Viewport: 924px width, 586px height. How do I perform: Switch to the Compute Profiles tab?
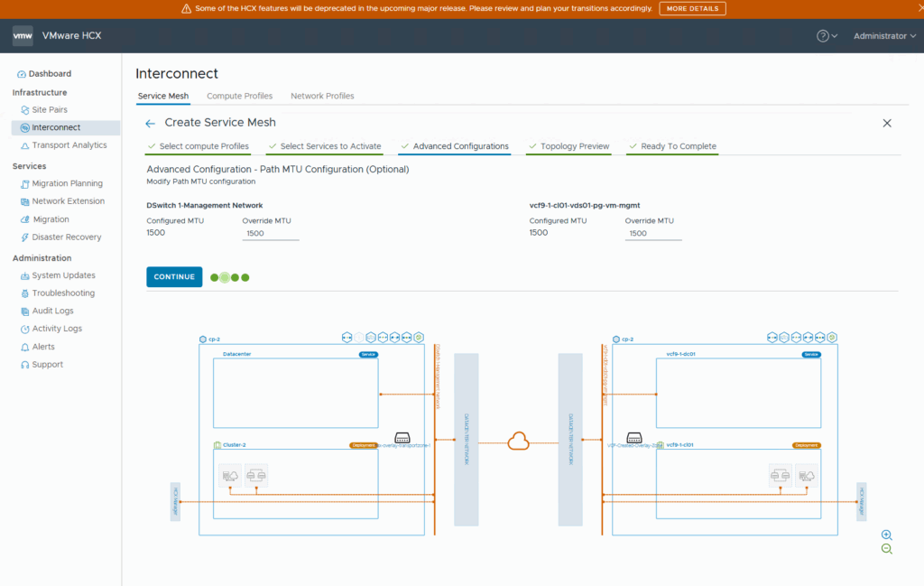[239, 96]
